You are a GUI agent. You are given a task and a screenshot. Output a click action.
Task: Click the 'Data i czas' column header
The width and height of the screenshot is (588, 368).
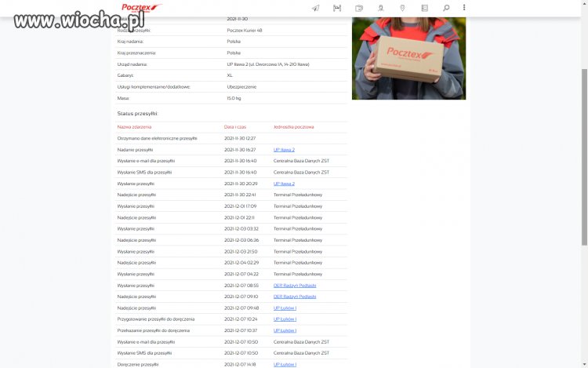pyautogui.click(x=235, y=127)
